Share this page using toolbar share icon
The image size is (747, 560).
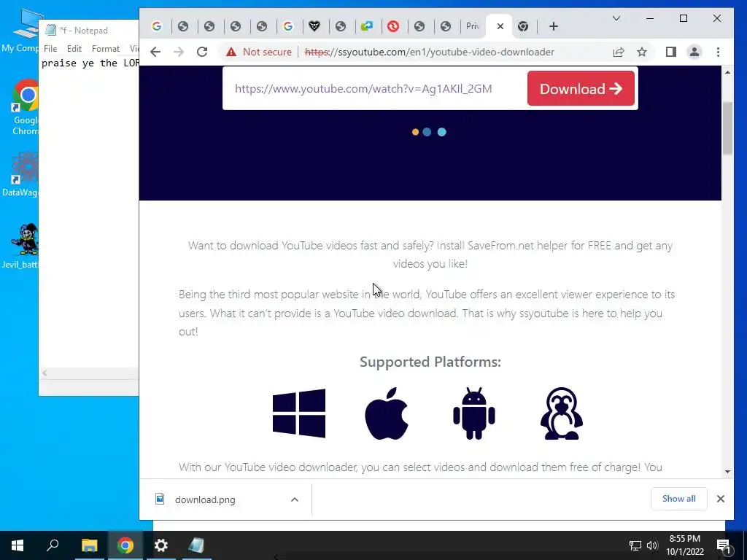pyautogui.click(x=619, y=52)
